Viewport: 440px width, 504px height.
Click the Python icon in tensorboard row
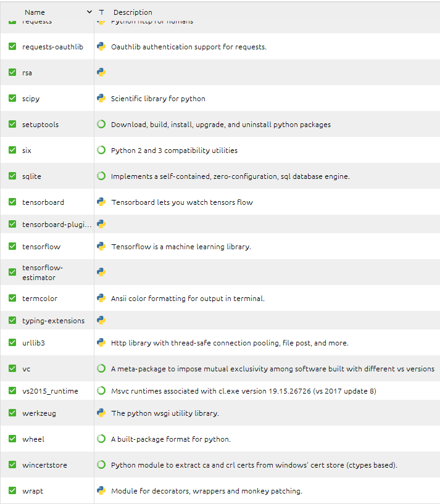tap(101, 202)
